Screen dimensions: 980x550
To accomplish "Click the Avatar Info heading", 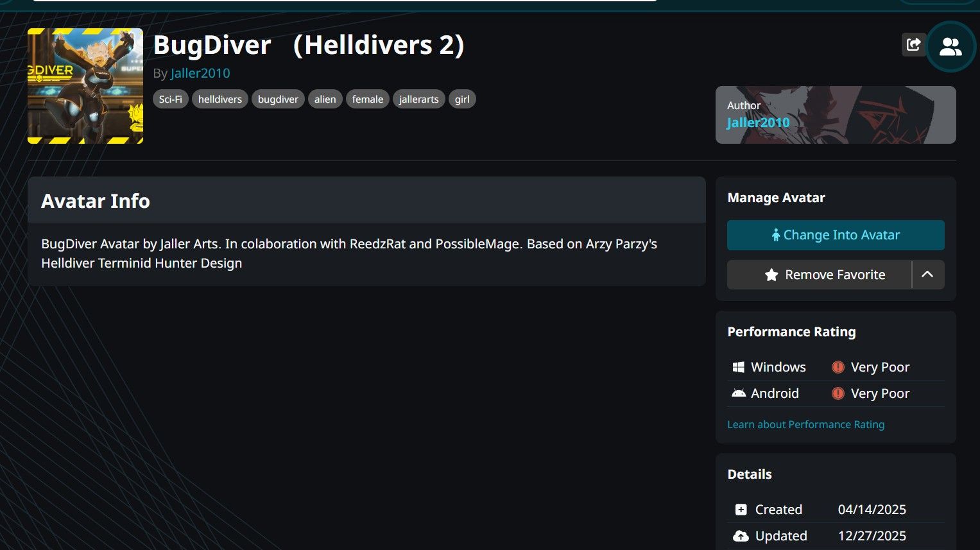I will (96, 201).
